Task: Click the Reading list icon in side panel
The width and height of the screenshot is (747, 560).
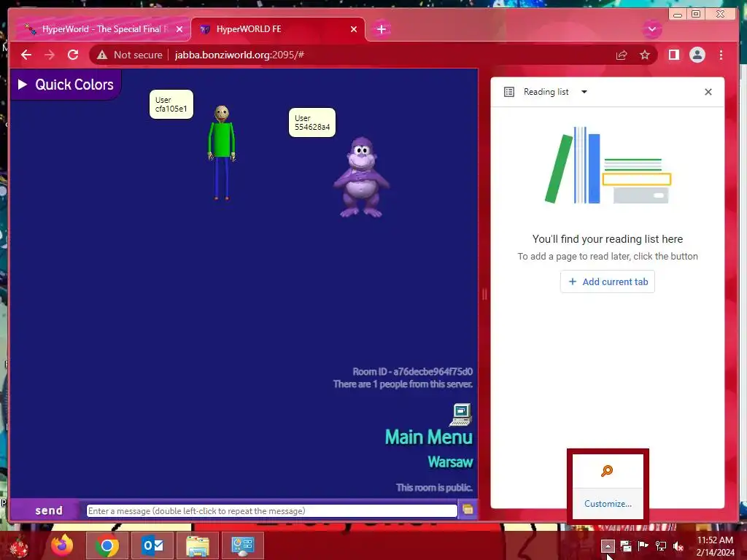Action: tap(508, 92)
